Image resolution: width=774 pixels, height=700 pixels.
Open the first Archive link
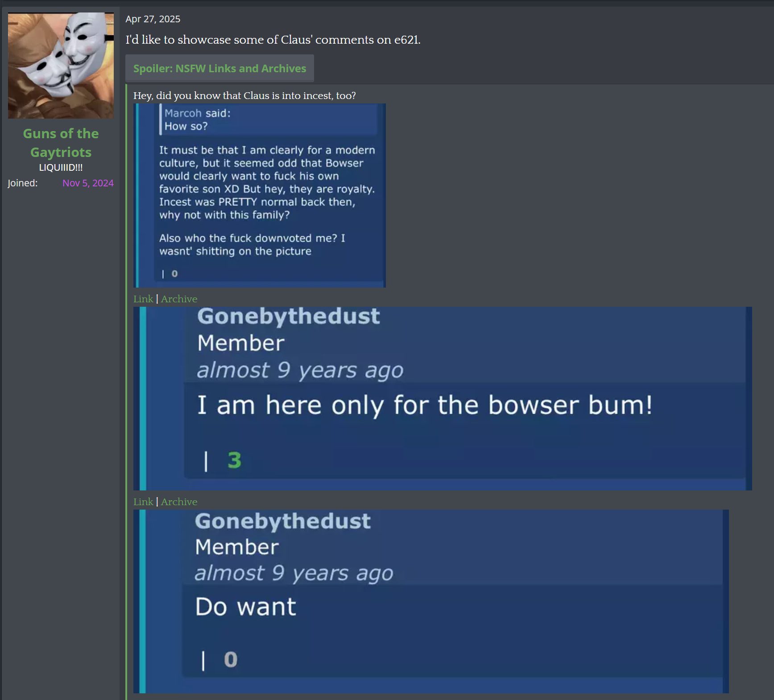point(179,299)
